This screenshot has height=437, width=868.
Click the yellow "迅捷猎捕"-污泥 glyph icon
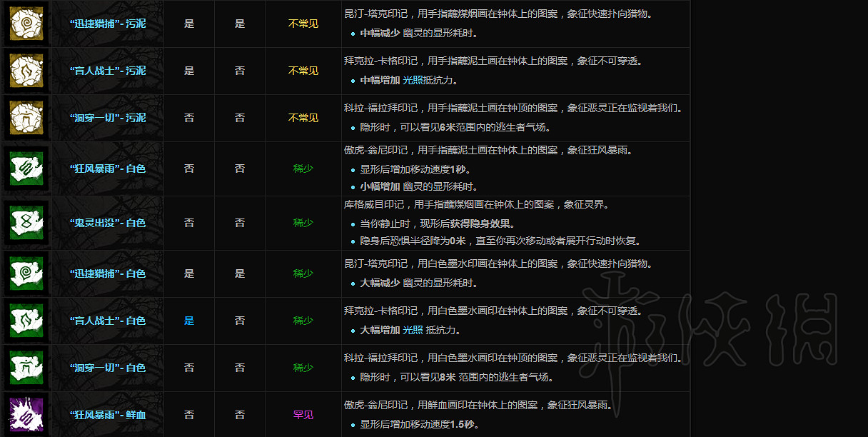click(x=25, y=24)
